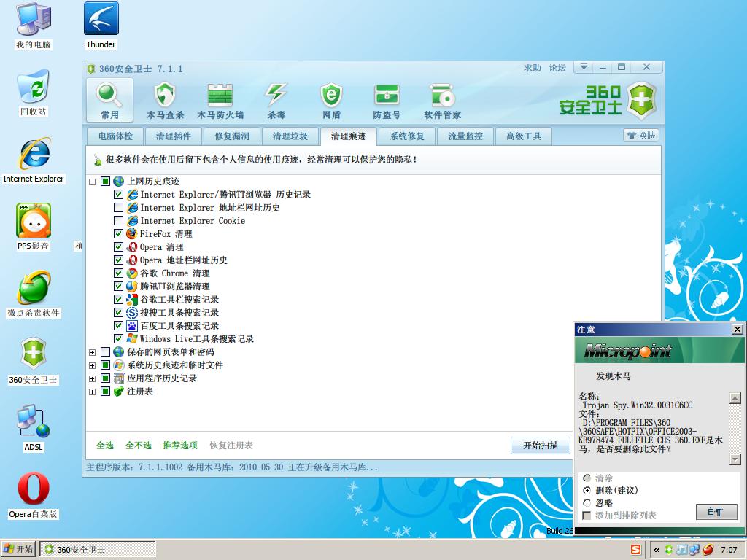The width and height of the screenshot is (747, 560).
Task: Open the 论坛 forum link
Action: (557, 68)
